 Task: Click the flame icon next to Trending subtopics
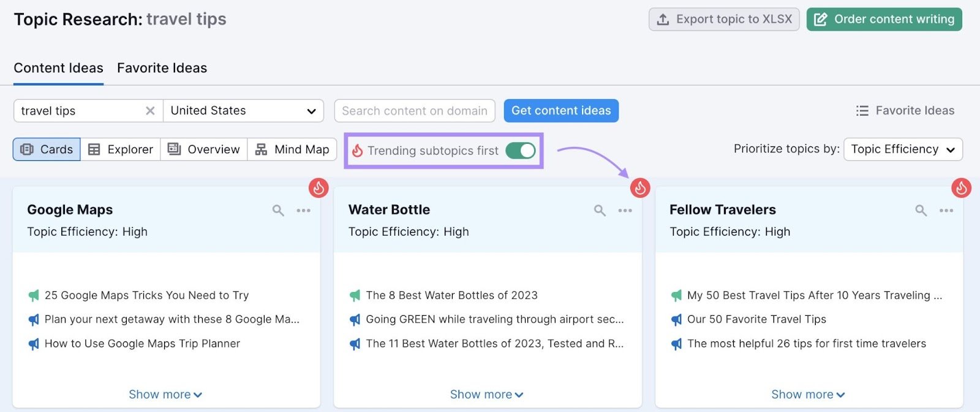coord(357,151)
